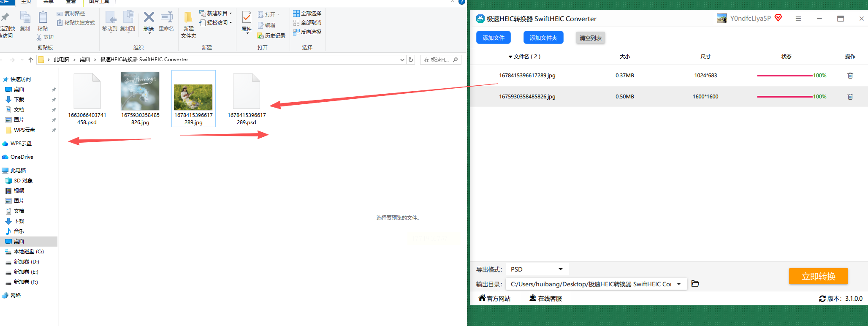Switch to the 共享 ribbon tab
The width and height of the screenshot is (868, 326).
click(x=49, y=2)
